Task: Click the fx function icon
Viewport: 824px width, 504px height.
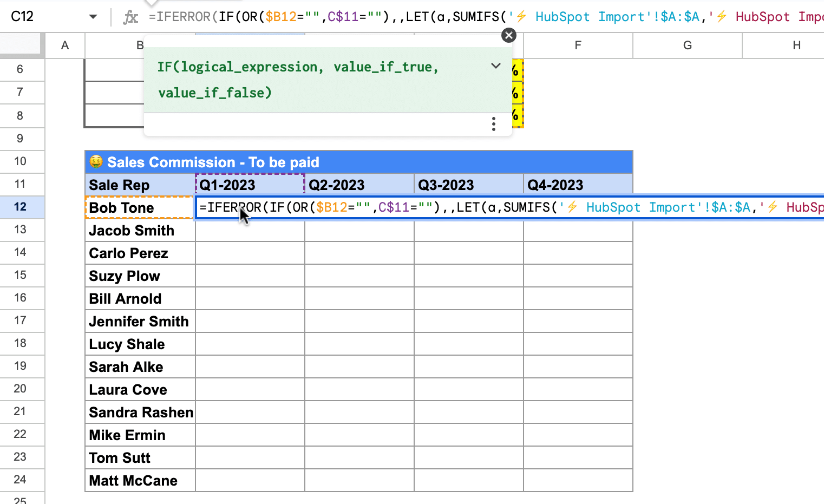Action: click(130, 17)
